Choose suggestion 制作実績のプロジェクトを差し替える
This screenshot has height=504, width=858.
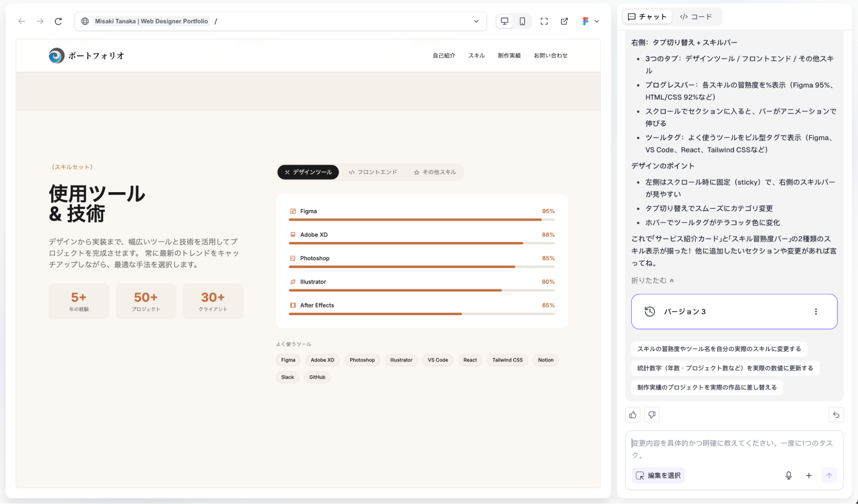coord(707,387)
